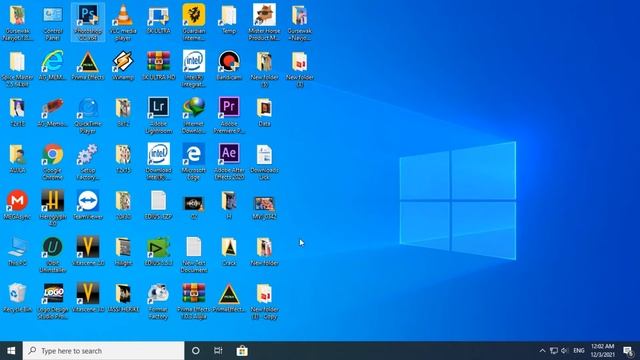The height and width of the screenshot is (360, 640).
Task: Select the Downloads Lick document file
Action: click(x=264, y=162)
